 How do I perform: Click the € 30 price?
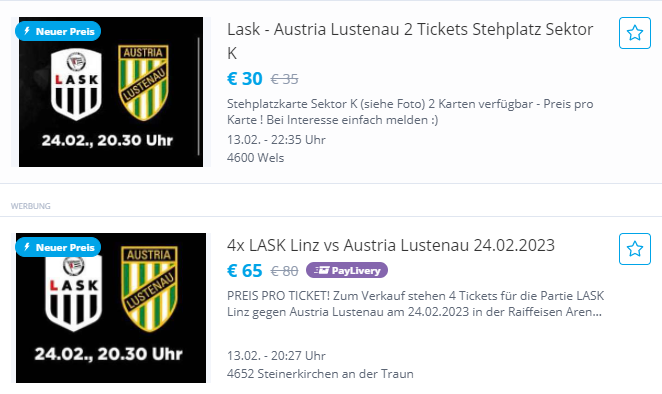coord(244,79)
